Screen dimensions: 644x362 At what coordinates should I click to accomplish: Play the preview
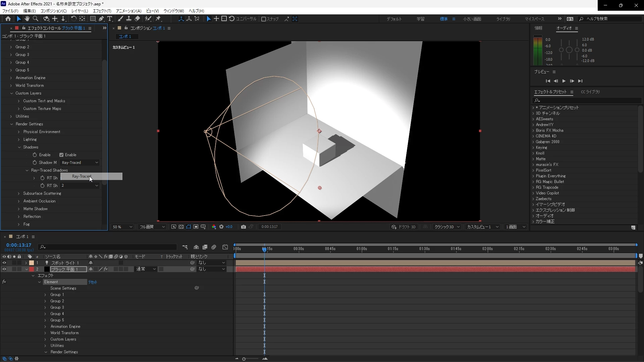coord(564,81)
